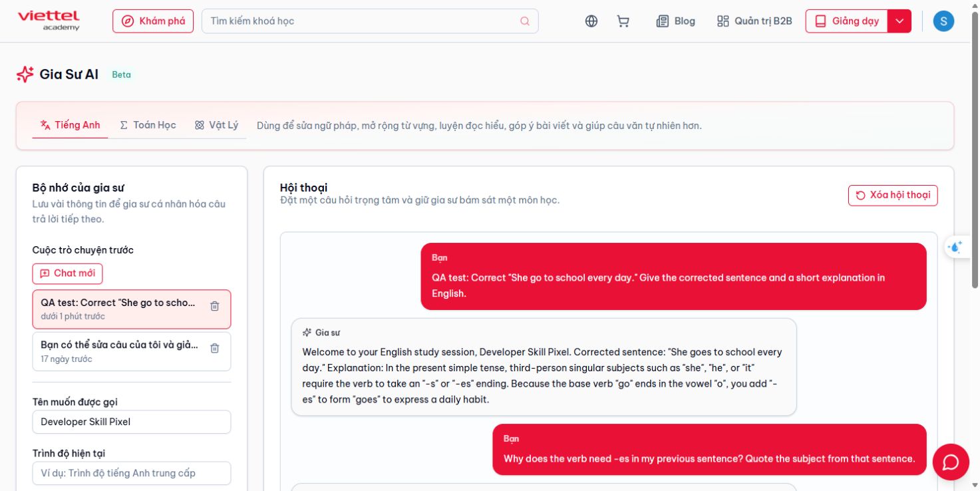
Task: Open the floating chat support bubble
Action: [x=951, y=462]
